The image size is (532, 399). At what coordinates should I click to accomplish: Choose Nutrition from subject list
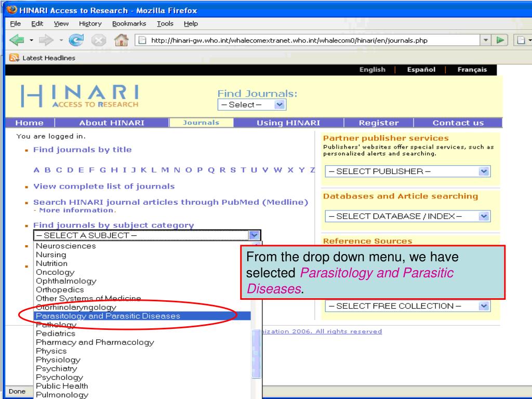click(x=142, y=263)
